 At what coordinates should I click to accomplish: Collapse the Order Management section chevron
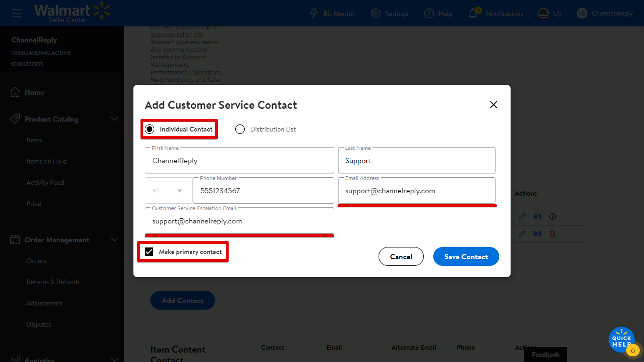coord(114,239)
